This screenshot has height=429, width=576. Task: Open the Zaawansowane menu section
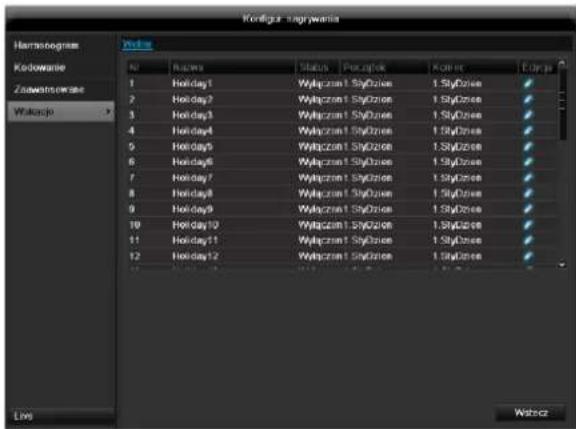pyautogui.click(x=61, y=90)
